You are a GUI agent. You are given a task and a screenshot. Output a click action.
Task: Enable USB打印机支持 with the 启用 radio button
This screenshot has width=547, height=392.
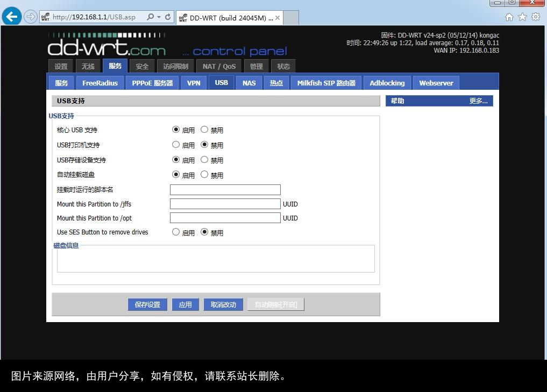pyautogui.click(x=176, y=144)
